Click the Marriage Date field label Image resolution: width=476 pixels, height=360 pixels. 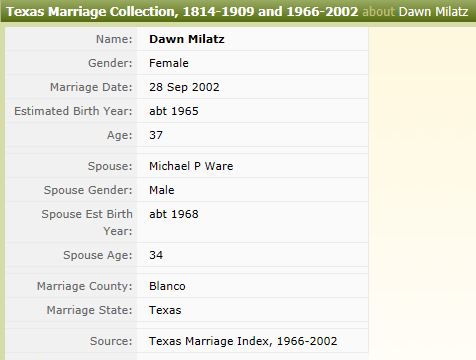coord(91,87)
